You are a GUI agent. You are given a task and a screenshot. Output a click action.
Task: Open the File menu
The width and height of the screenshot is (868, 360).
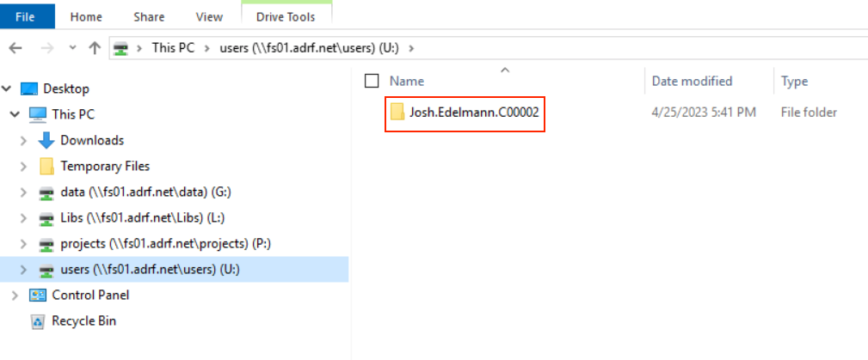[25, 16]
